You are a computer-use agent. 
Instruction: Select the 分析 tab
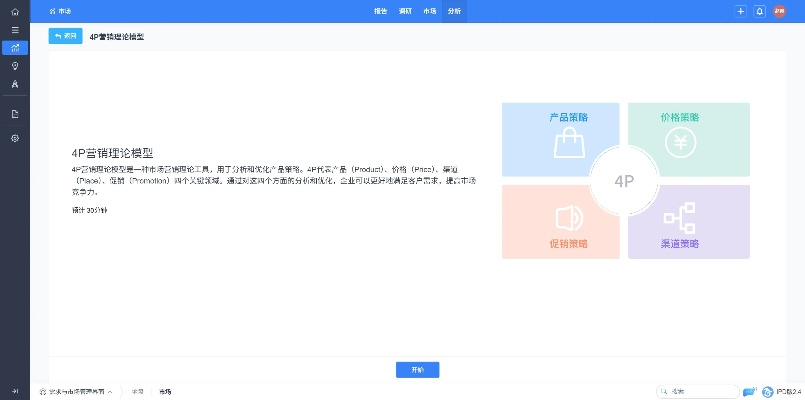tap(455, 11)
